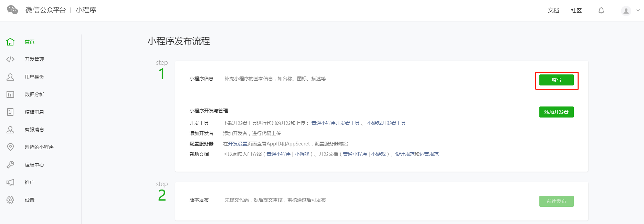Open 数据分析 menu item

click(x=34, y=94)
